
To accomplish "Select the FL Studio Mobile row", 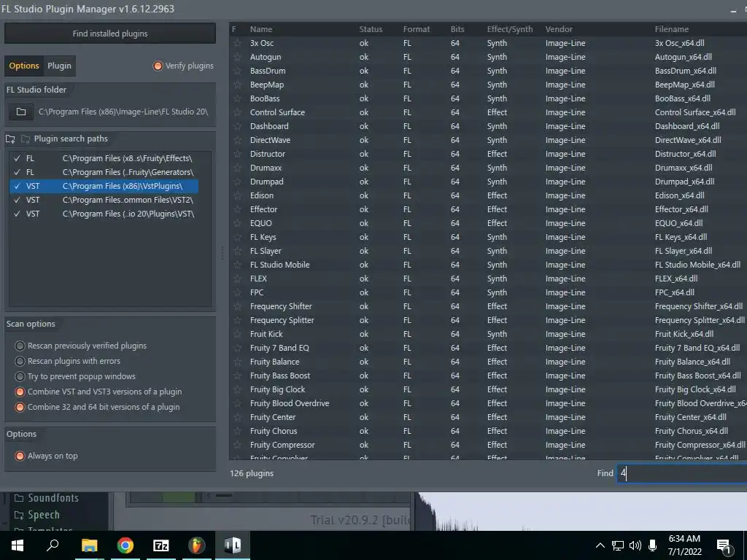I will (x=488, y=265).
